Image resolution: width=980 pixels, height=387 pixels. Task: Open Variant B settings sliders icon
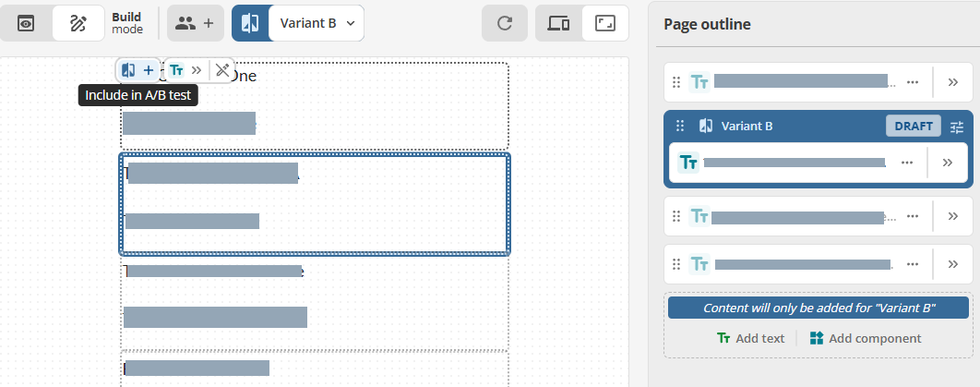point(957,127)
